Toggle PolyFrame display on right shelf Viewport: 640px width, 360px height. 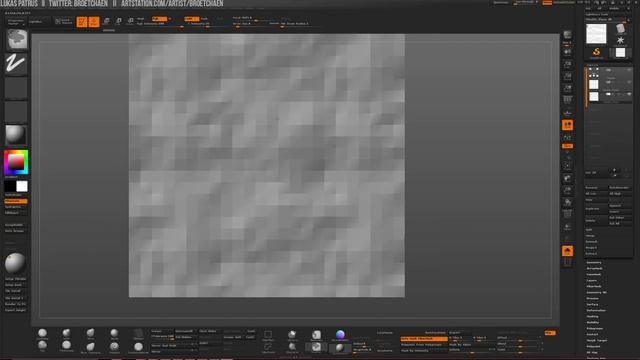coord(567,213)
